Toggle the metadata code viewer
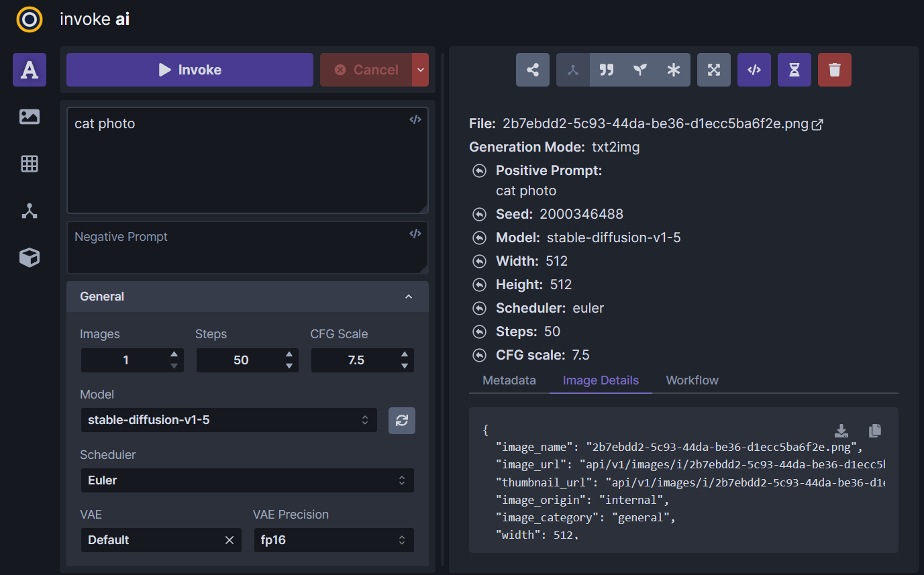Screen dimensions: 924x575 click(754, 70)
